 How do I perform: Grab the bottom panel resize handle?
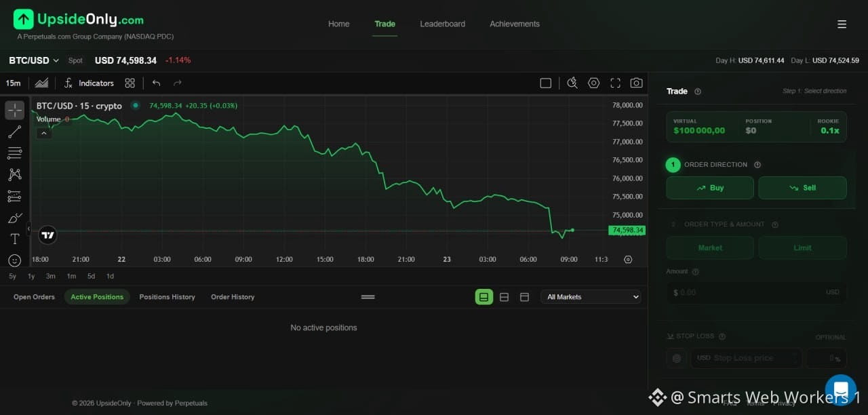(x=368, y=297)
